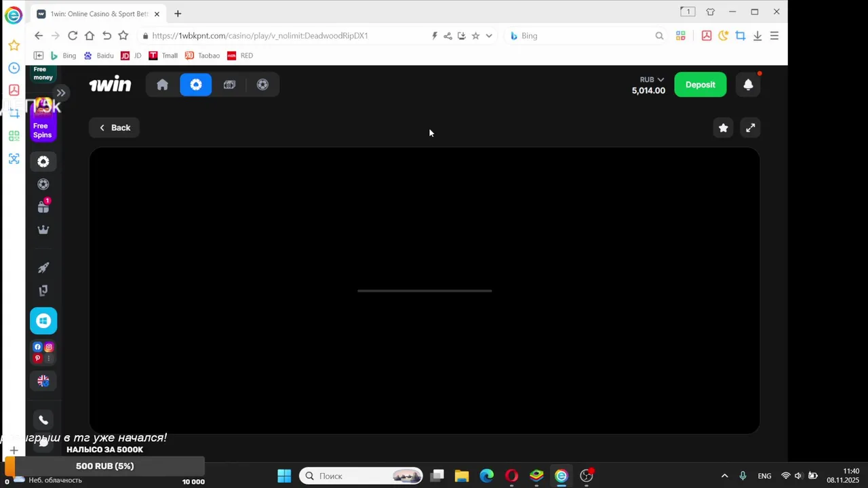868x488 pixels.
Task: Open Microsoft Edge from taskbar
Action: [x=487, y=476]
